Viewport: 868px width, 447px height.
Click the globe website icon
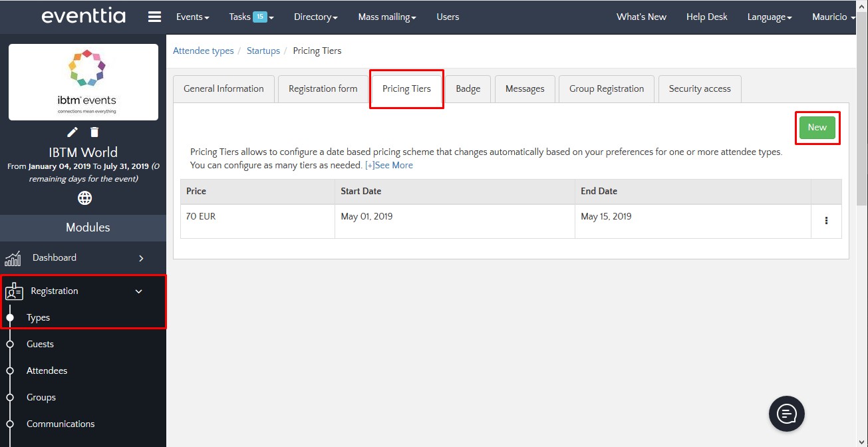(84, 198)
